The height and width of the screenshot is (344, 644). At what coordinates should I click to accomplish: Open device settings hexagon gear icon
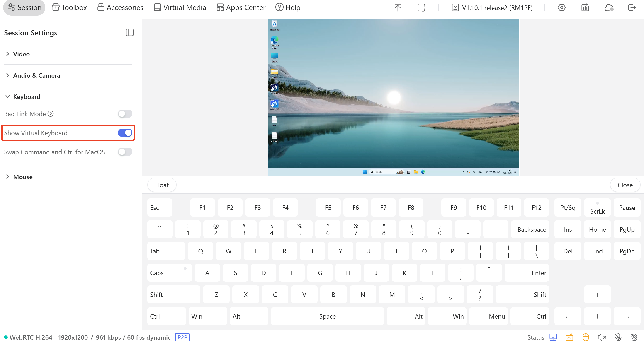(x=561, y=7)
